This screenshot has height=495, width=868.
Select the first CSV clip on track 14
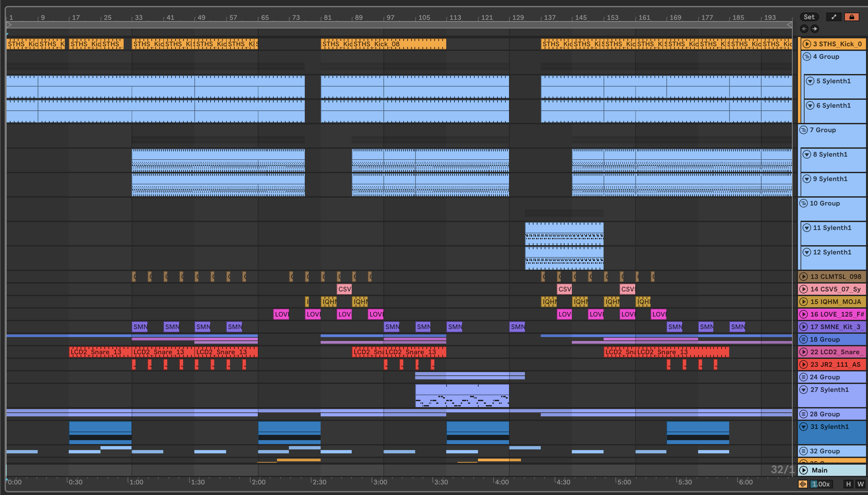point(344,289)
